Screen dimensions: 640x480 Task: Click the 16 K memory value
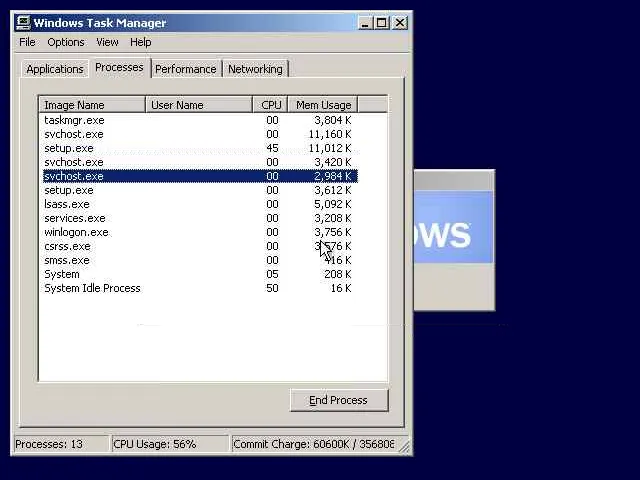(341, 288)
